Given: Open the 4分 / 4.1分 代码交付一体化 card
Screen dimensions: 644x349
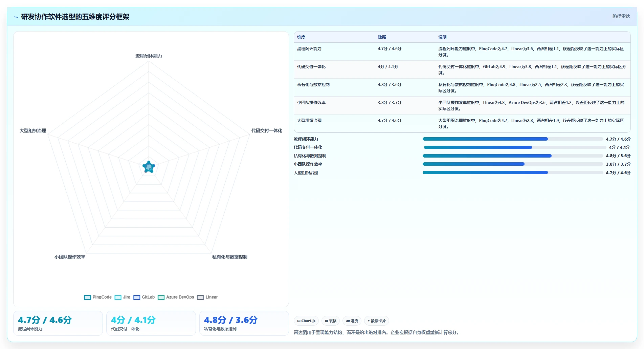Looking at the screenshot, I should (151, 323).
